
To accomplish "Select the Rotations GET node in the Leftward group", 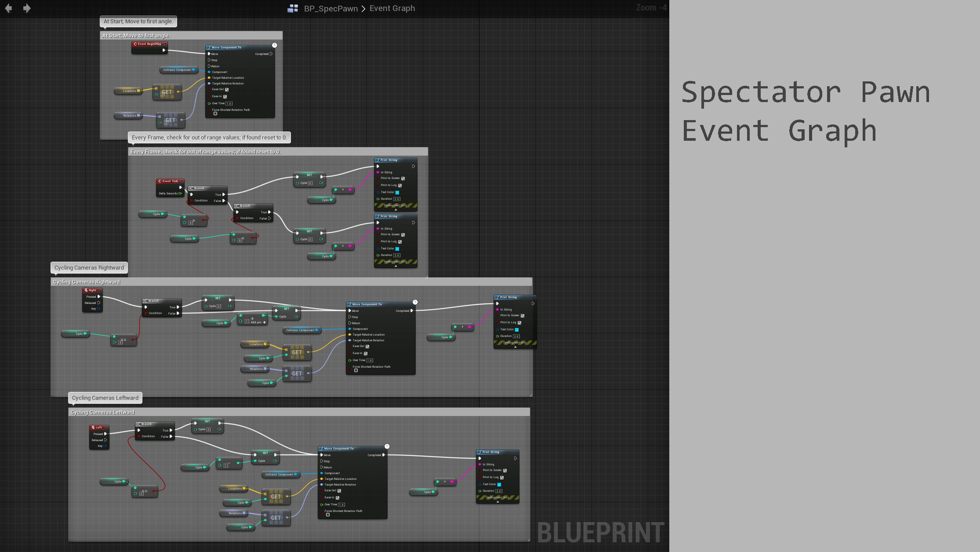I will 276,518.
